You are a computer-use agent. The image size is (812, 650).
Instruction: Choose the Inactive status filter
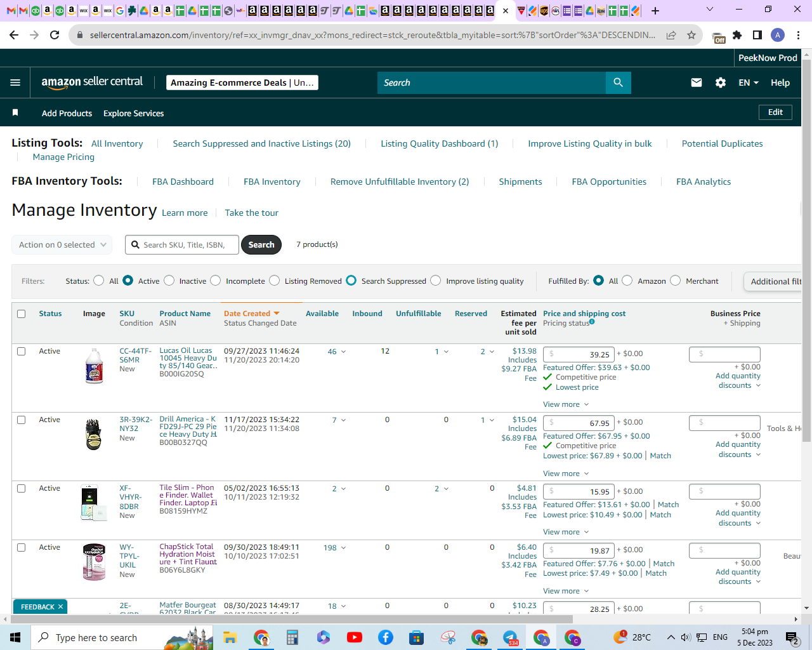pos(169,281)
